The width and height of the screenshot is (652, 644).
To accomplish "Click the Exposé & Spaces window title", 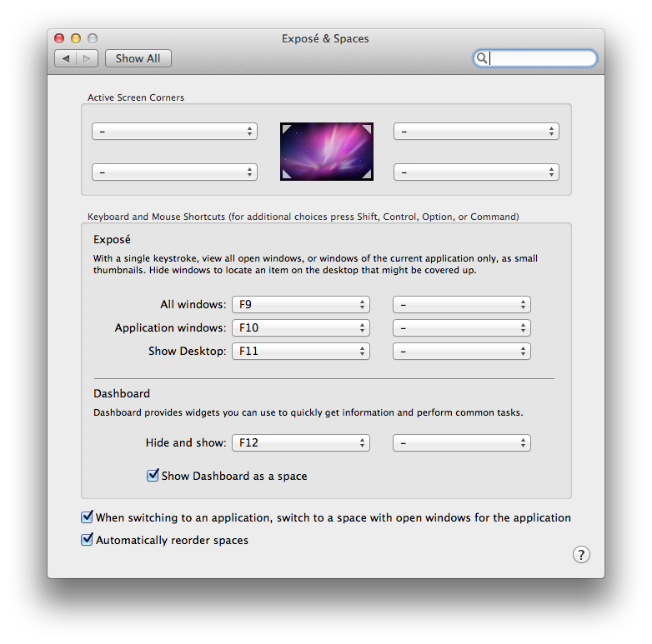I will point(325,38).
